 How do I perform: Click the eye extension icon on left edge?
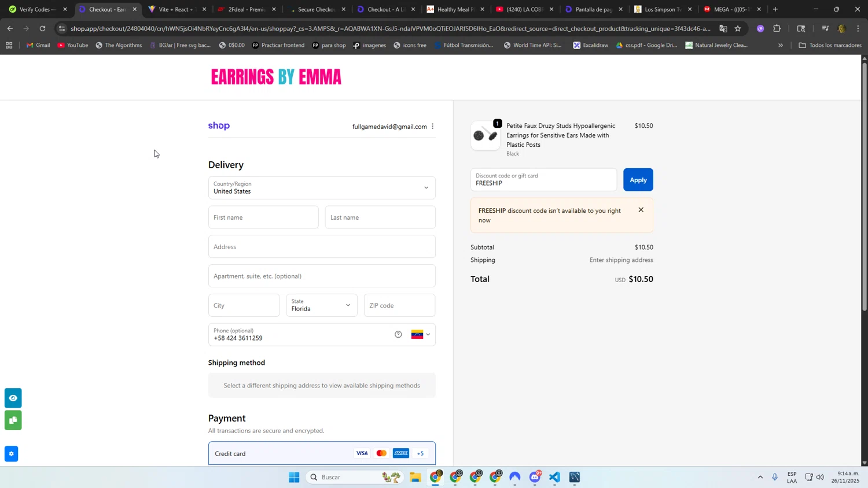pyautogui.click(x=13, y=398)
